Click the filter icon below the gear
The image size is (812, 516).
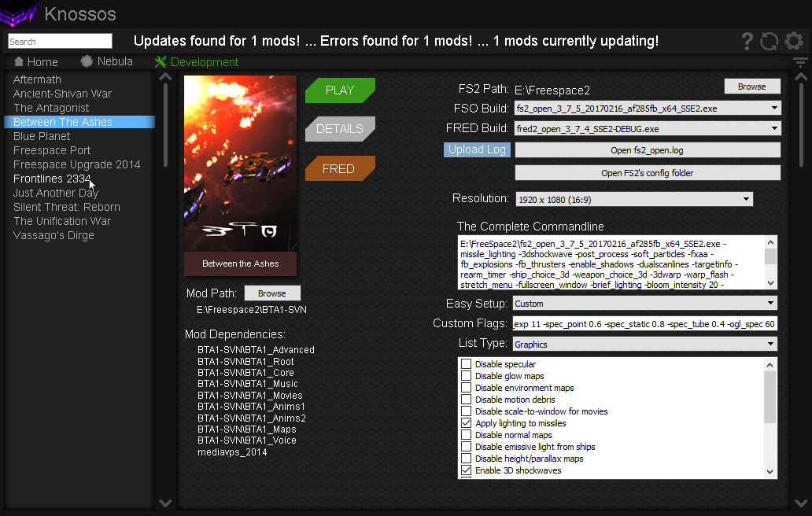click(x=800, y=62)
